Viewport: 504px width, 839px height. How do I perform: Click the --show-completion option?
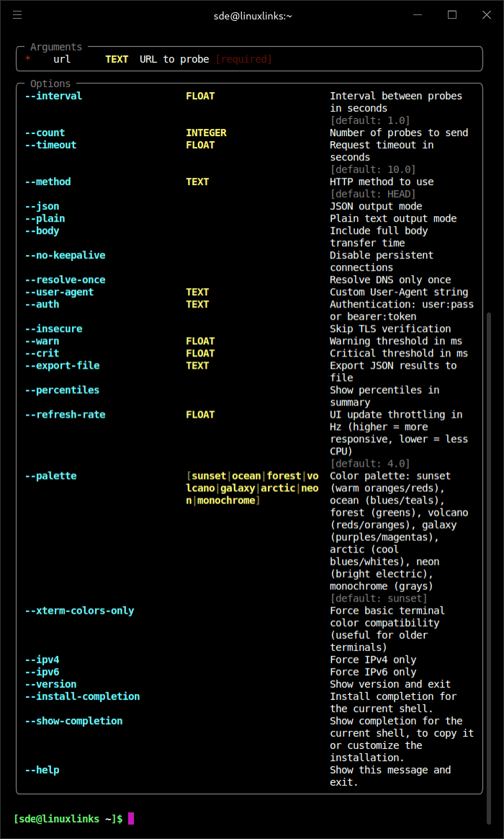[73, 721]
